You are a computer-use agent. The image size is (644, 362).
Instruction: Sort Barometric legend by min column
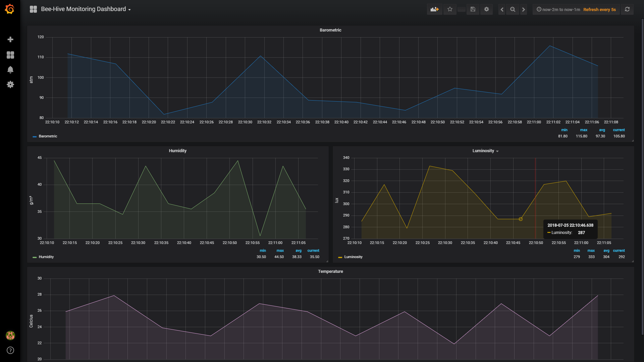pos(564,130)
